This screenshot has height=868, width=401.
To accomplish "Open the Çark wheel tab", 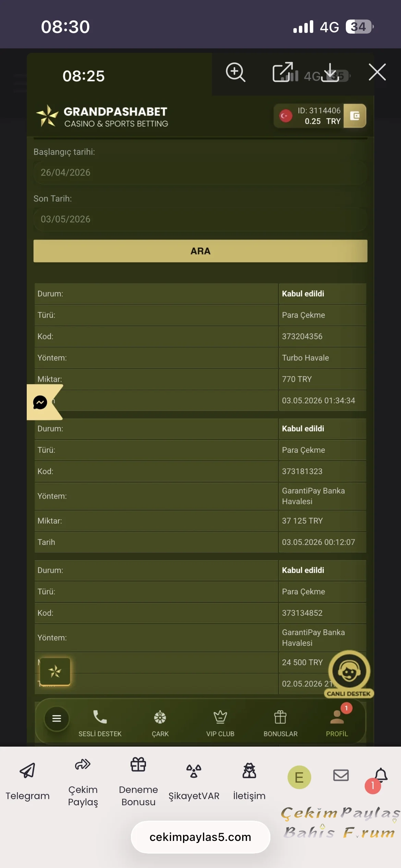I will (160, 724).
